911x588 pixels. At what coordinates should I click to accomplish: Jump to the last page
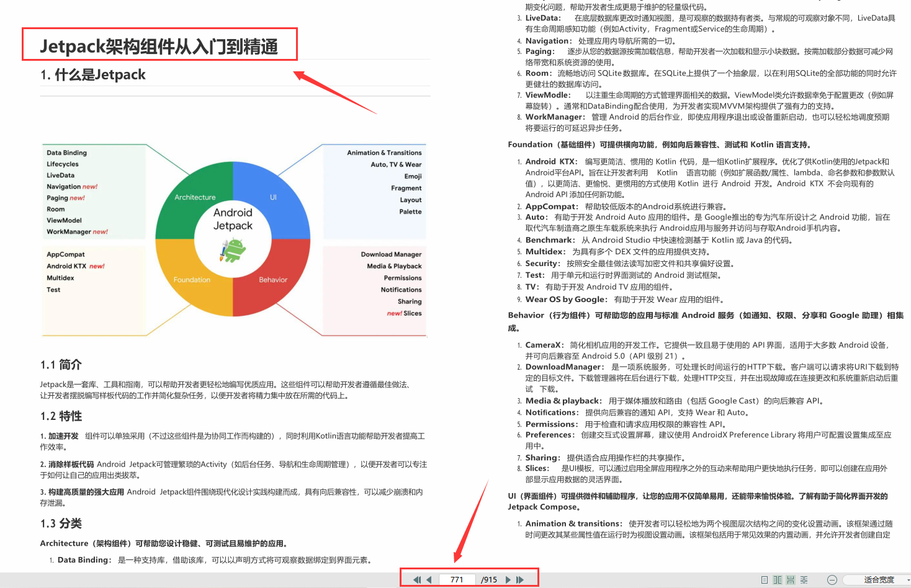tap(520, 580)
